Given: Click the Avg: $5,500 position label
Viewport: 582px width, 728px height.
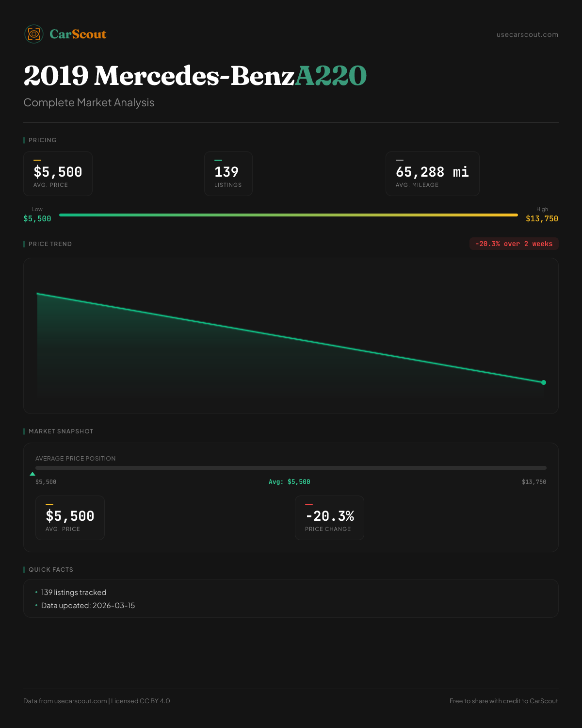Looking at the screenshot, I should 290,482.
